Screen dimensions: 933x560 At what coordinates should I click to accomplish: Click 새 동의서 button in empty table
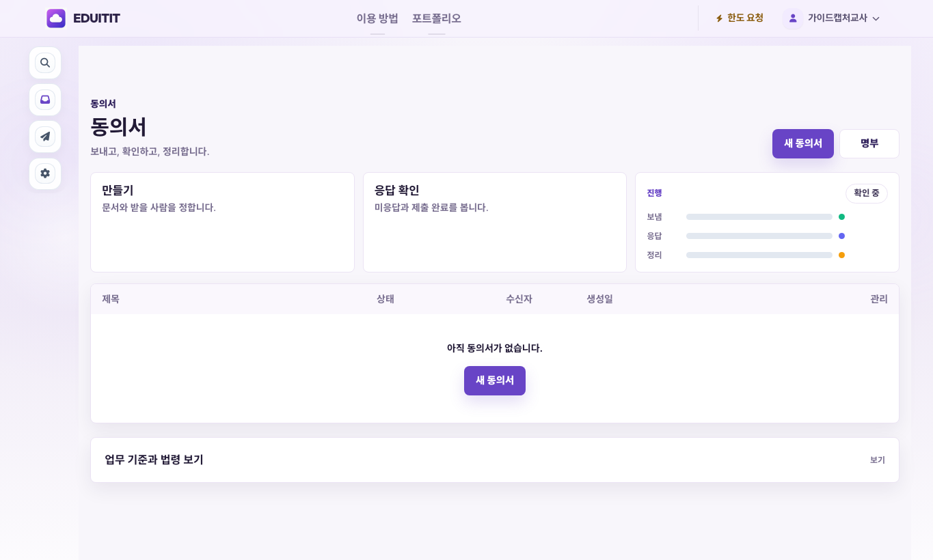(x=495, y=380)
